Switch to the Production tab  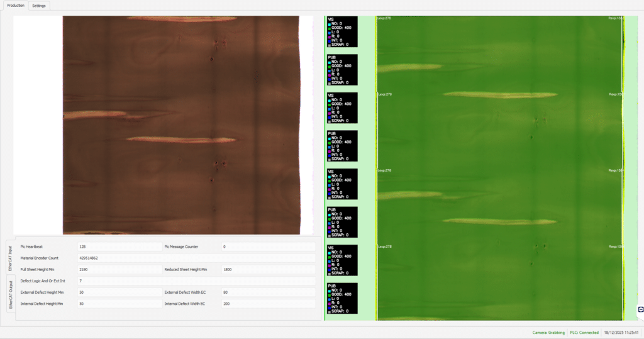tap(16, 6)
